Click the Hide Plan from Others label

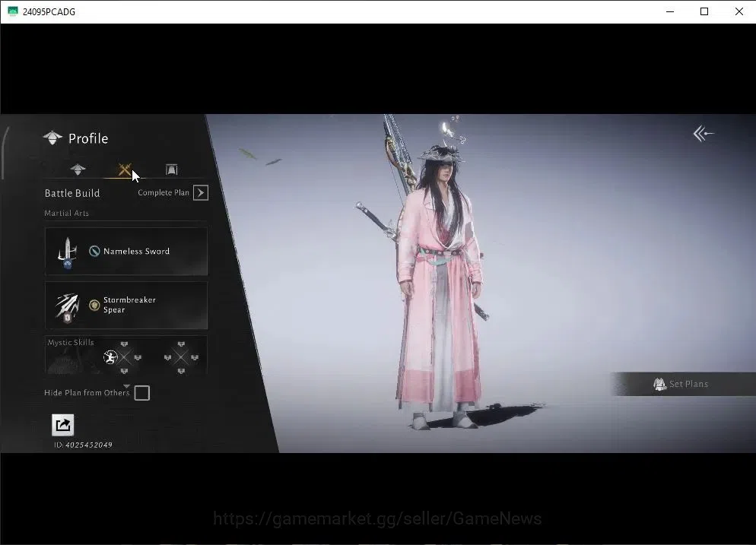click(x=87, y=393)
